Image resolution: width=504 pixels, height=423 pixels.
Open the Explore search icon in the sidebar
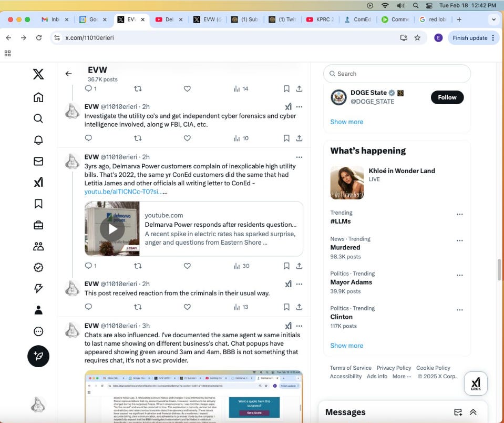38,118
